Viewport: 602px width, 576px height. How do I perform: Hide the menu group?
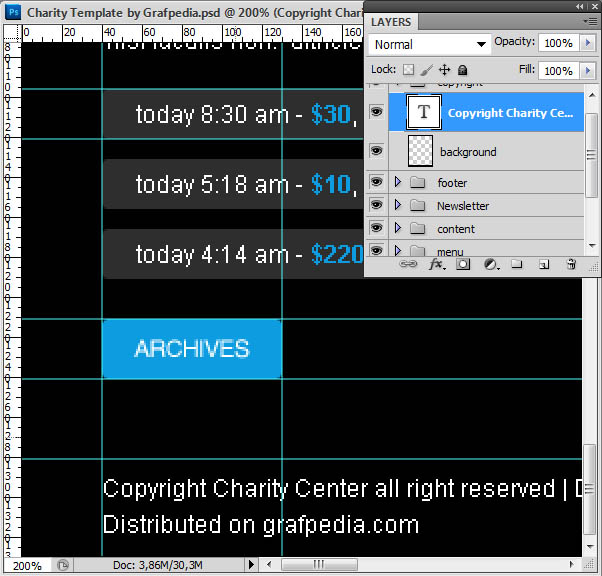point(376,250)
